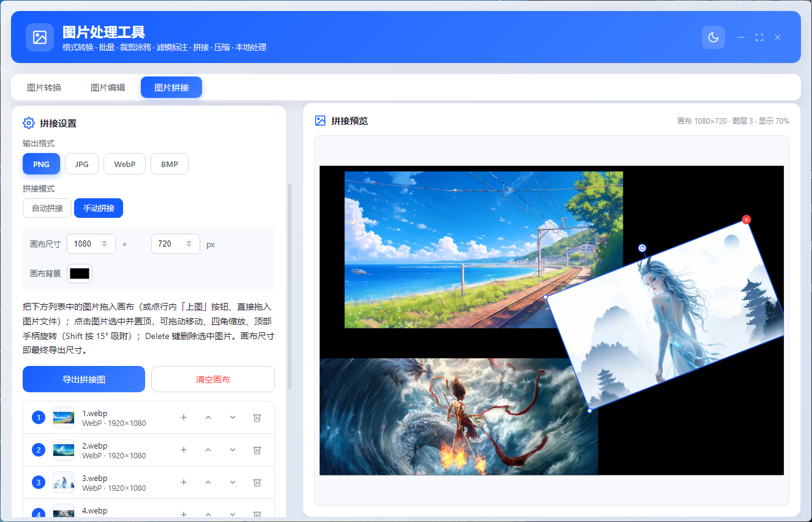Click the canvas width field showing 1080
Viewport: 812px width, 522px height.
click(x=91, y=244)
